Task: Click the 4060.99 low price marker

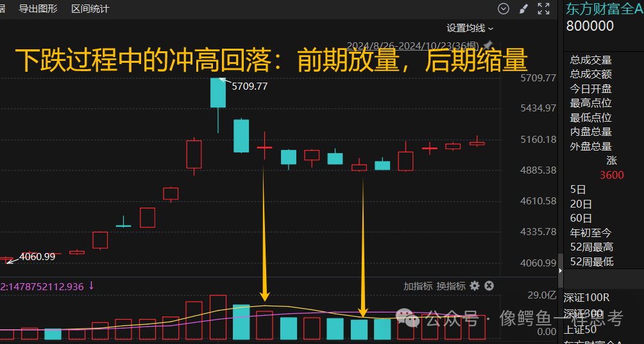Action: [x=37, y=257]
